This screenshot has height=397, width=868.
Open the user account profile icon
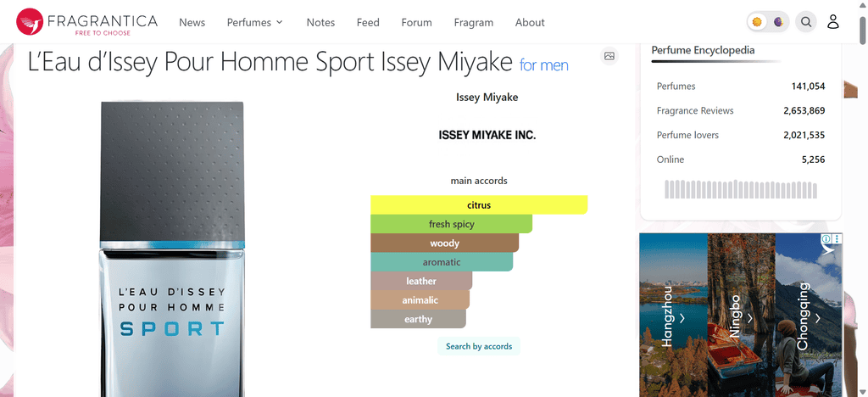click(833, 22)
